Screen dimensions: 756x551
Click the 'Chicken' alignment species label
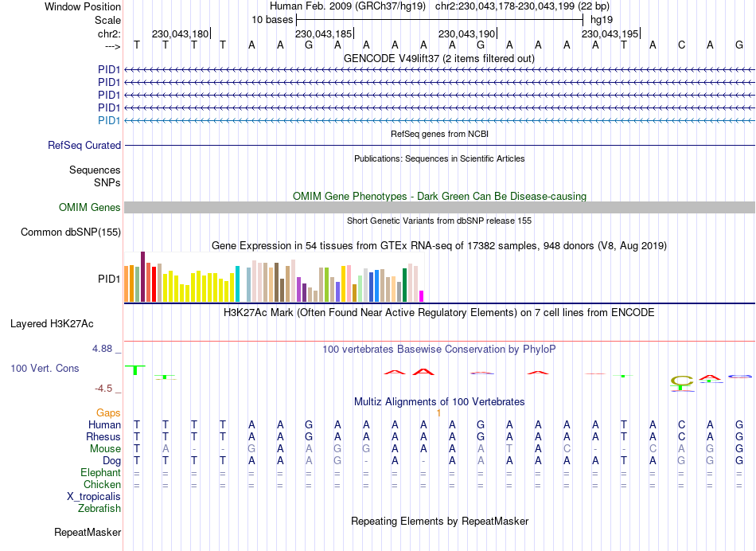point(102,484)
